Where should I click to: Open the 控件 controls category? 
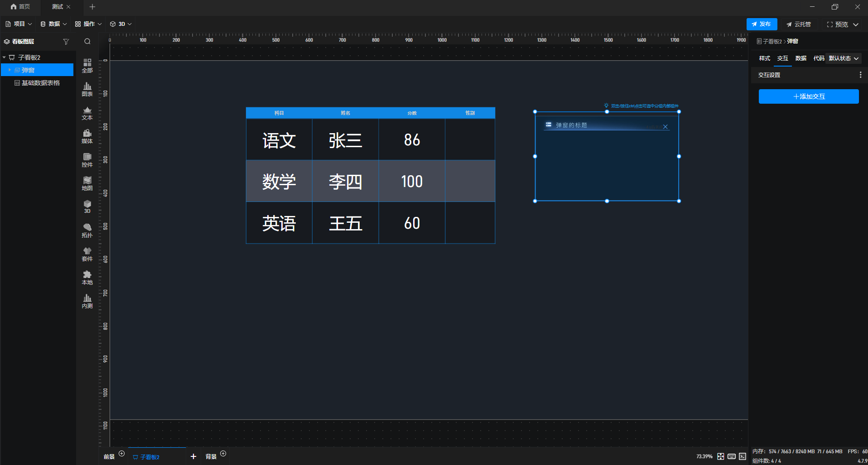87,160
